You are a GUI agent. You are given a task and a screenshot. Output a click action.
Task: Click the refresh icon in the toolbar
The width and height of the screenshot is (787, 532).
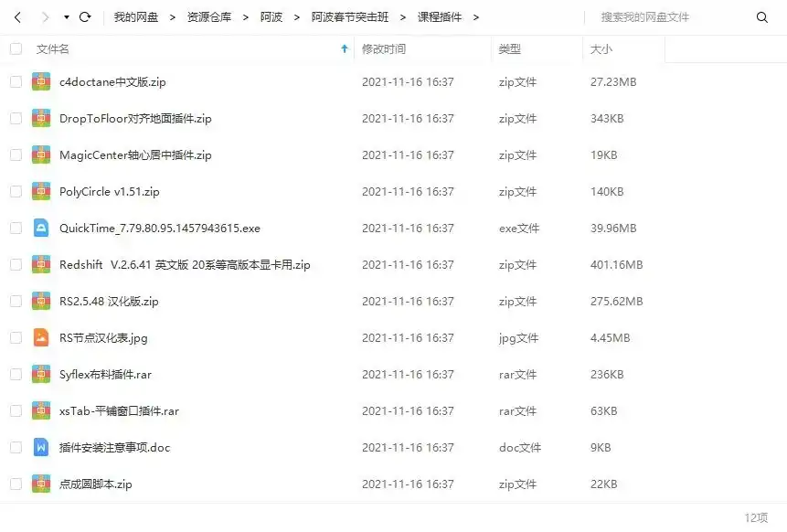[86, 16]
